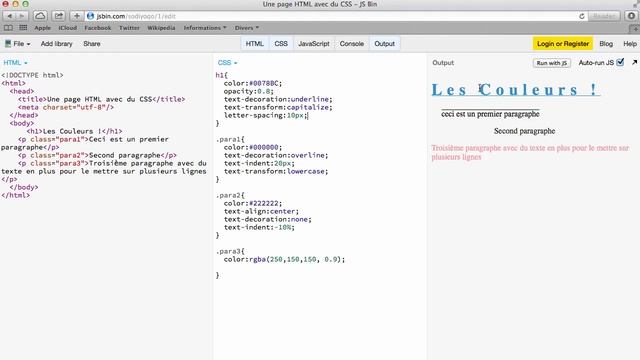Toggle the Auto-run JS checkbox
The image size is (640, 360).
click(620, 62)
